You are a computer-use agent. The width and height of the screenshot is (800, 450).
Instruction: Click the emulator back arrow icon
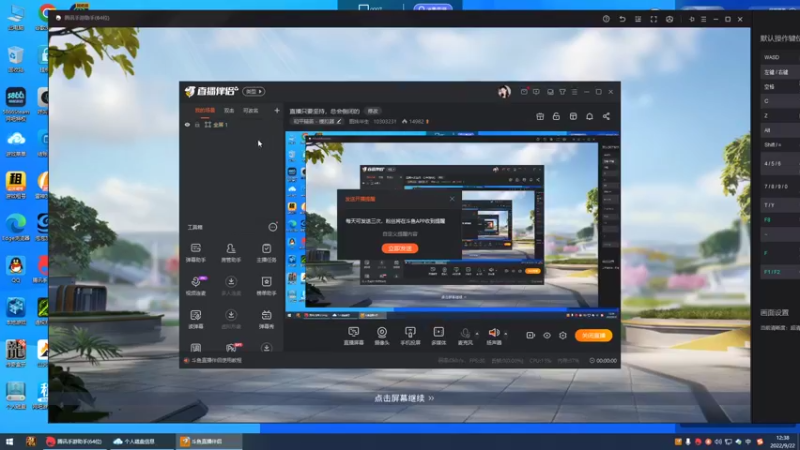point(622,19)
